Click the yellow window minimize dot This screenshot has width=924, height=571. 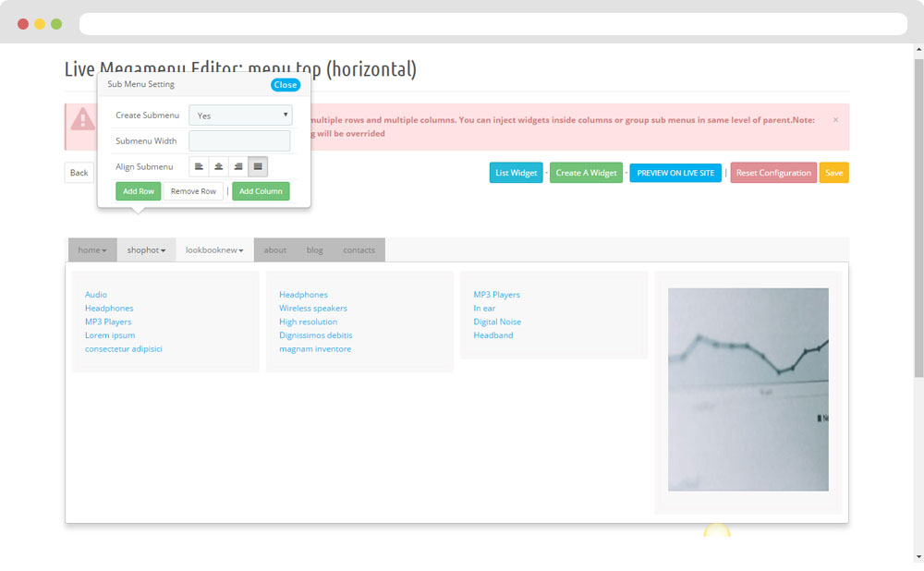tap(40, 24)
